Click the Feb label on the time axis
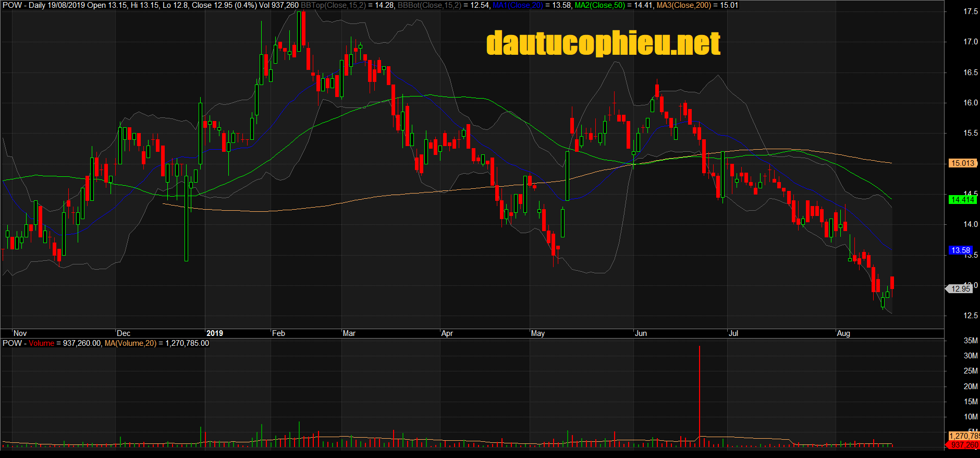Image resolution: width=980 pixels, height=458 pixels. point(279,333)
